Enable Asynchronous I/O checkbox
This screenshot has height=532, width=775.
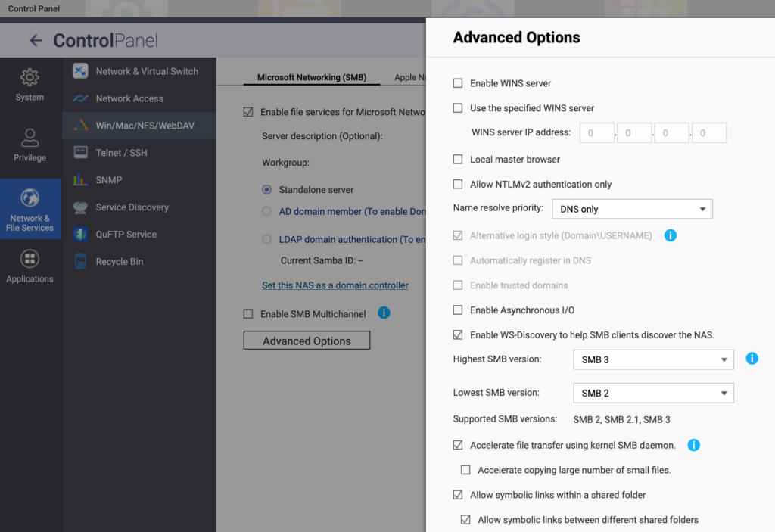[458, 310]
